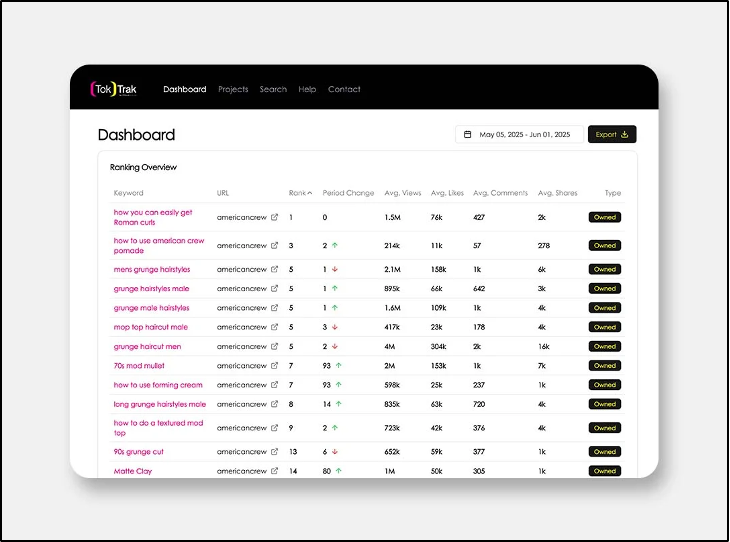This screenshot has height=542, width=730.
Task: Click the 16k average shares value
Action: tap(544, 346)
